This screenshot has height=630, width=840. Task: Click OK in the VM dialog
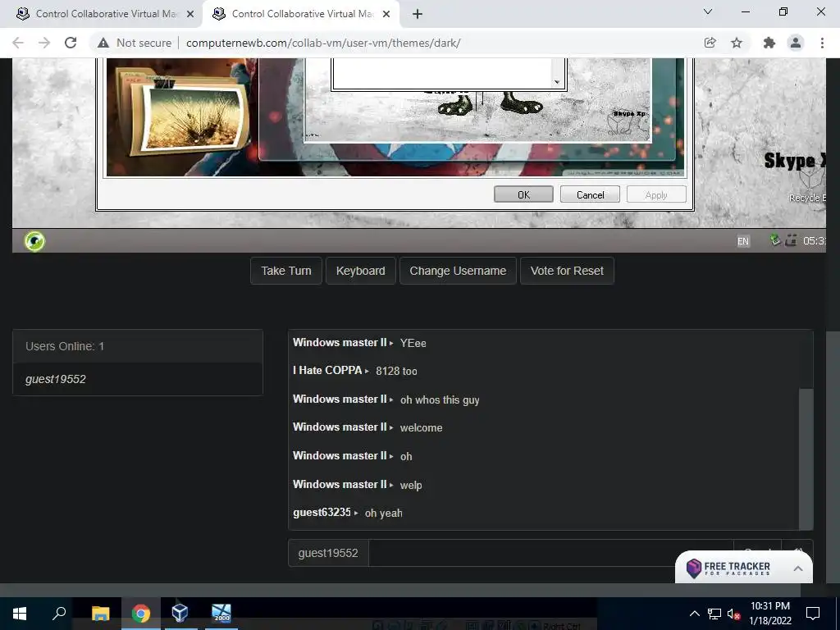coord(523,194)
